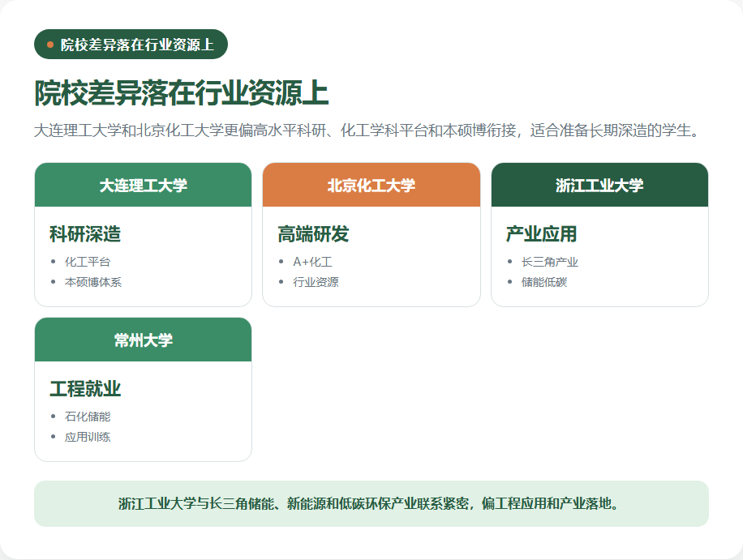The image size is (743, 560).
Task: Open the 北京化工大学 orange card header
Action: pyautogui.click(x=371, y=185)
